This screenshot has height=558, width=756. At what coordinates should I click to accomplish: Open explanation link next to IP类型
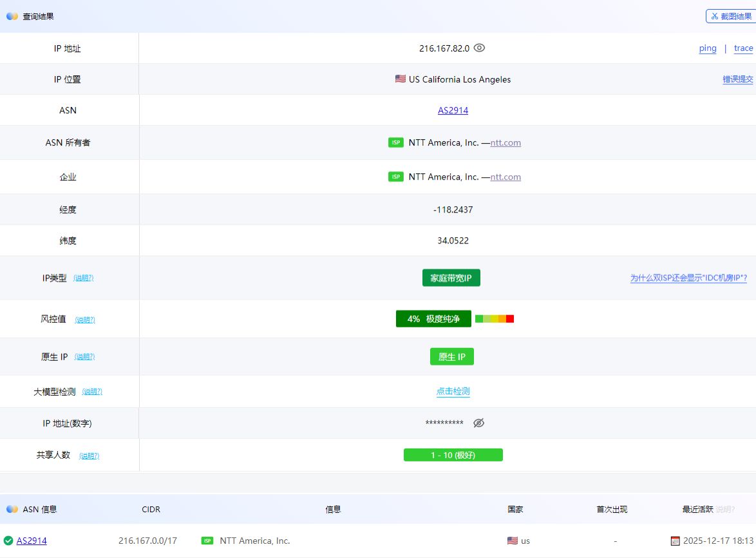[83, 278]
